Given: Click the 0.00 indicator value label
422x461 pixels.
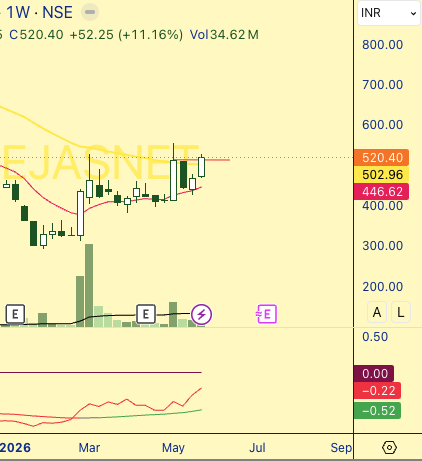Looking at the screenshot, I should (374, 374).
